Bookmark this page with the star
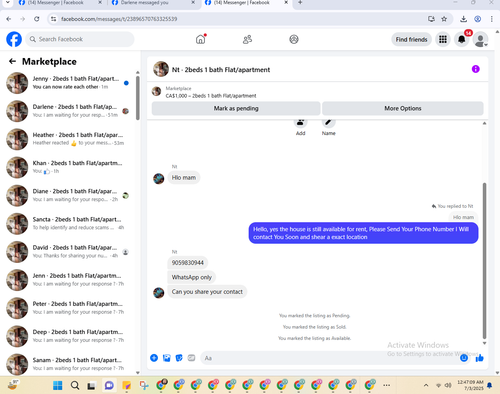 (444, 19)
